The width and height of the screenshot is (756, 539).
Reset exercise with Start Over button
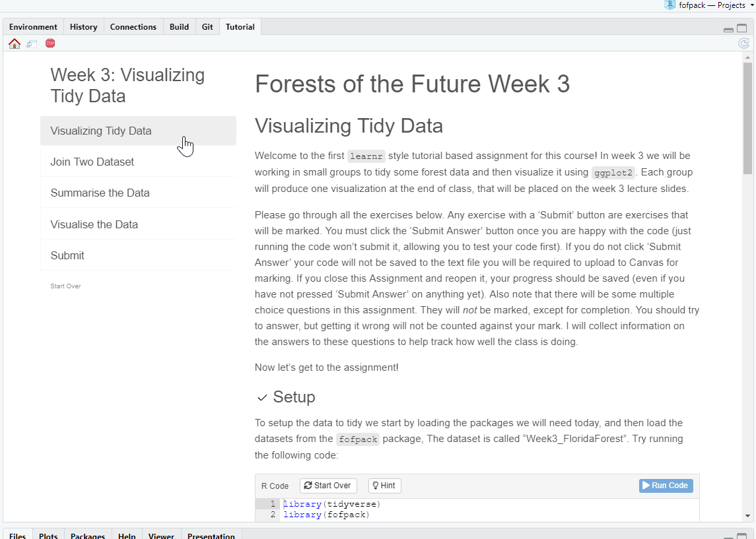tap(328, 486)
